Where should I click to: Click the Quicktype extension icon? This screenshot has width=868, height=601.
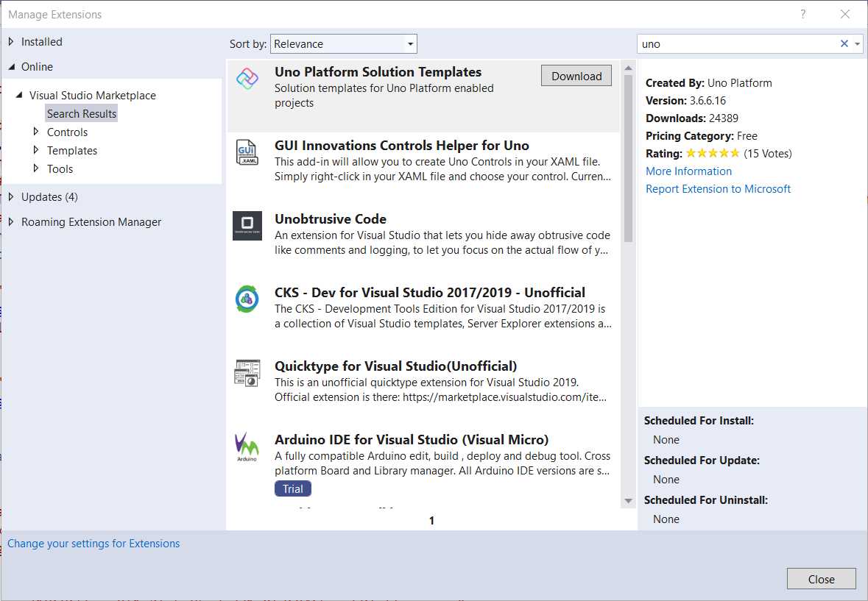(247, 371)
